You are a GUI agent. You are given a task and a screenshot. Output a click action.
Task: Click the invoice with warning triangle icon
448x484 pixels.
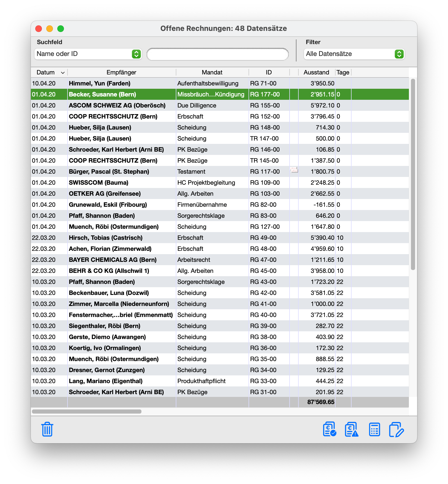[x=352, y=429]
